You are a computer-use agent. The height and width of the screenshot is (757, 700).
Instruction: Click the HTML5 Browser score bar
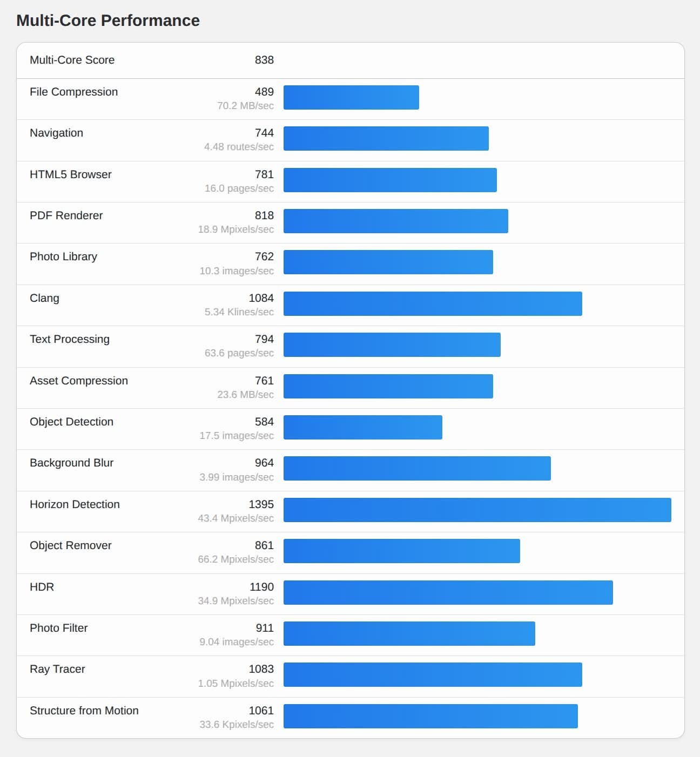390,180
